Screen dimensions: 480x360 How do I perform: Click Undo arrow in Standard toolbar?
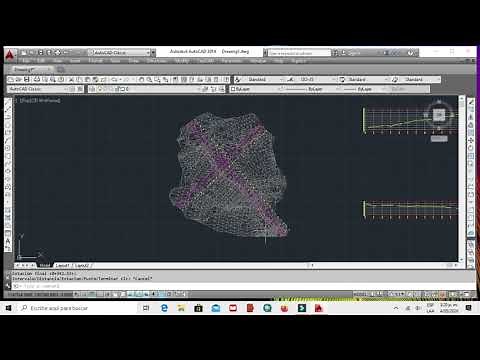(114, 79)
